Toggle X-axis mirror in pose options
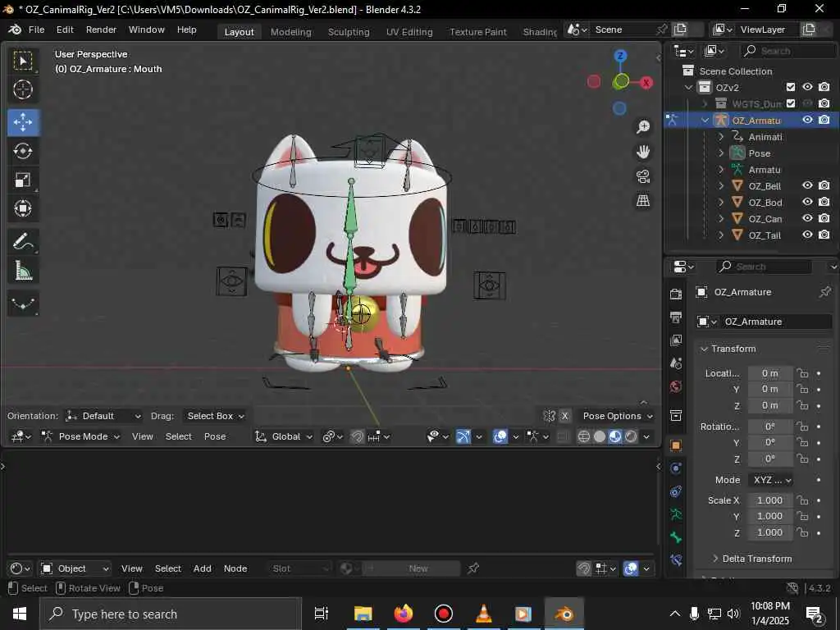This screenshot has height=630, width=840. coord(564,416)
